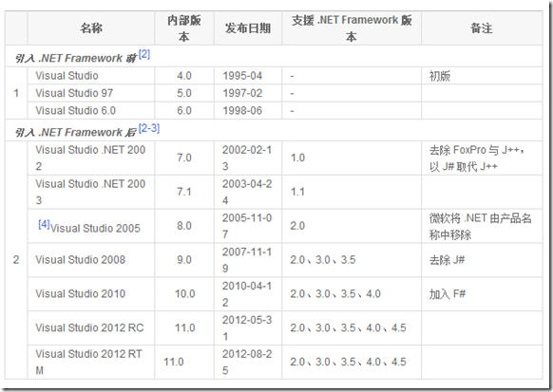Click the 支援 .NET Framework 版本 header
Image resolution: width=553 pixels, height=392 pixels.
pyautogui.click(x=352, y=28)
